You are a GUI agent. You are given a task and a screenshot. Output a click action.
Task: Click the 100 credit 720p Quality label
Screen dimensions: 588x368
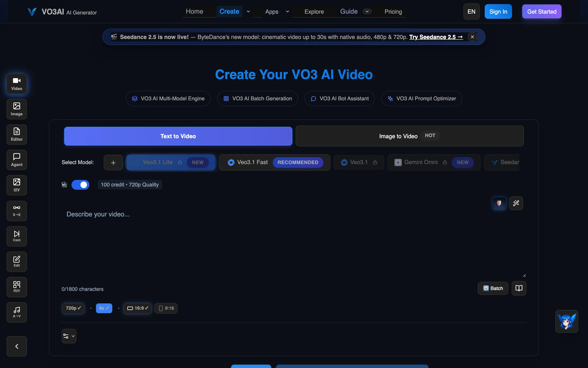(130, 185)
